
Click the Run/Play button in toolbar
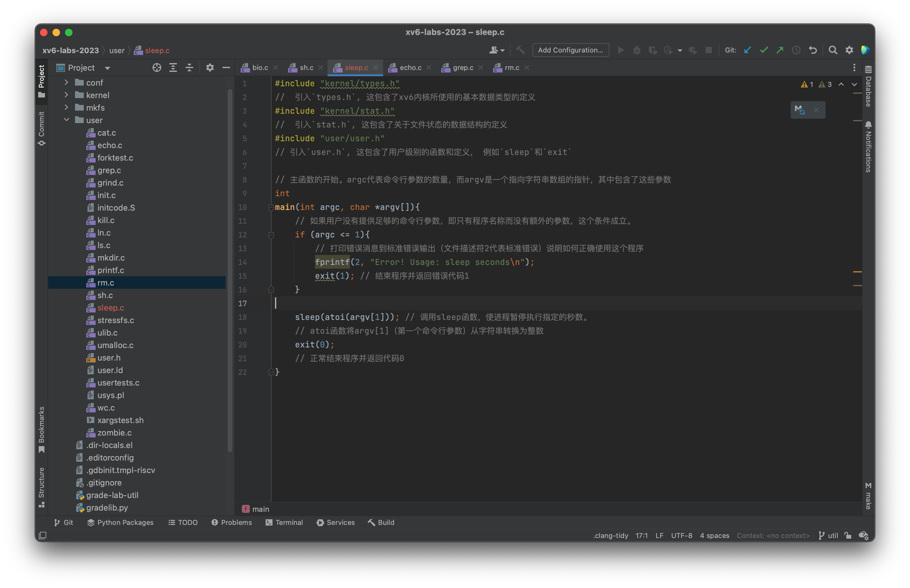tap(620, 50)
